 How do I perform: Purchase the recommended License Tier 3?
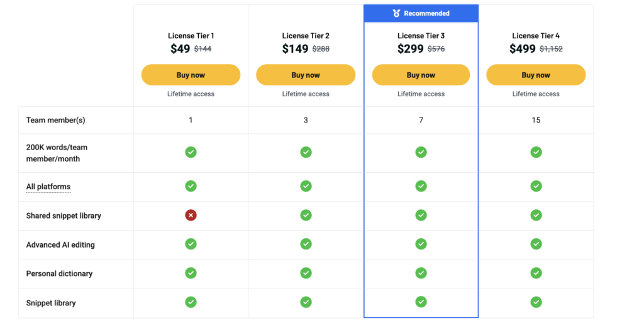tap(421, 75)
